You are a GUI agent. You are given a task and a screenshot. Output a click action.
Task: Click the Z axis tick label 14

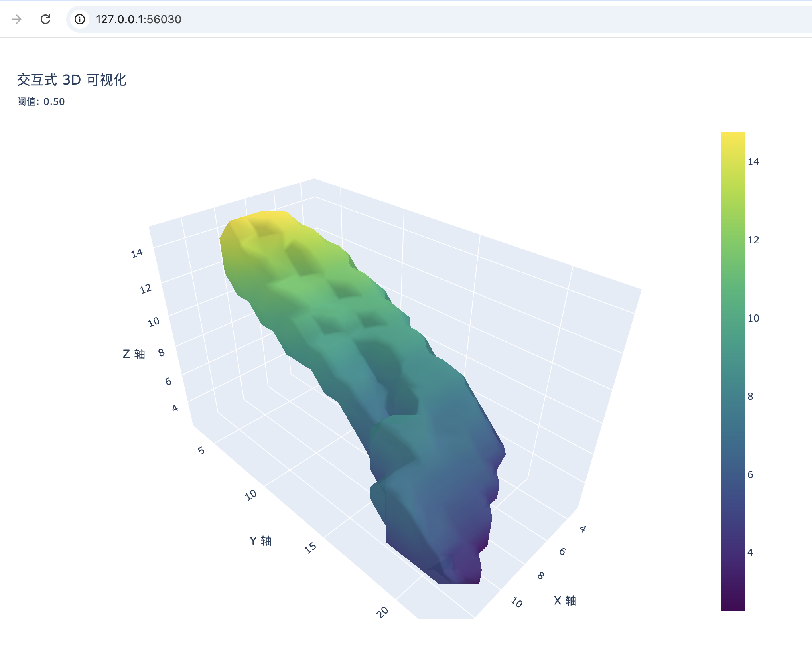click(137, 253)
